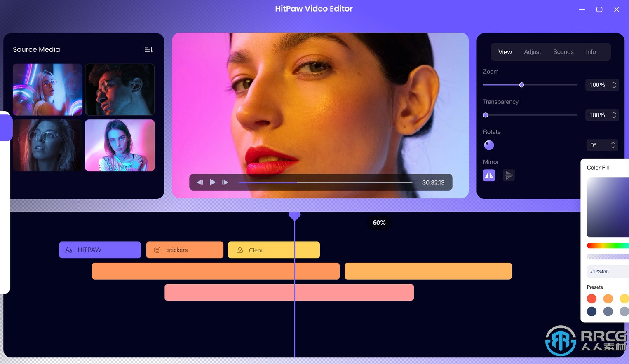Image resolution: width=629 pixels, height=364 pixels.
Task: Click the 30:32:13 timecode display
Action: 433,182
